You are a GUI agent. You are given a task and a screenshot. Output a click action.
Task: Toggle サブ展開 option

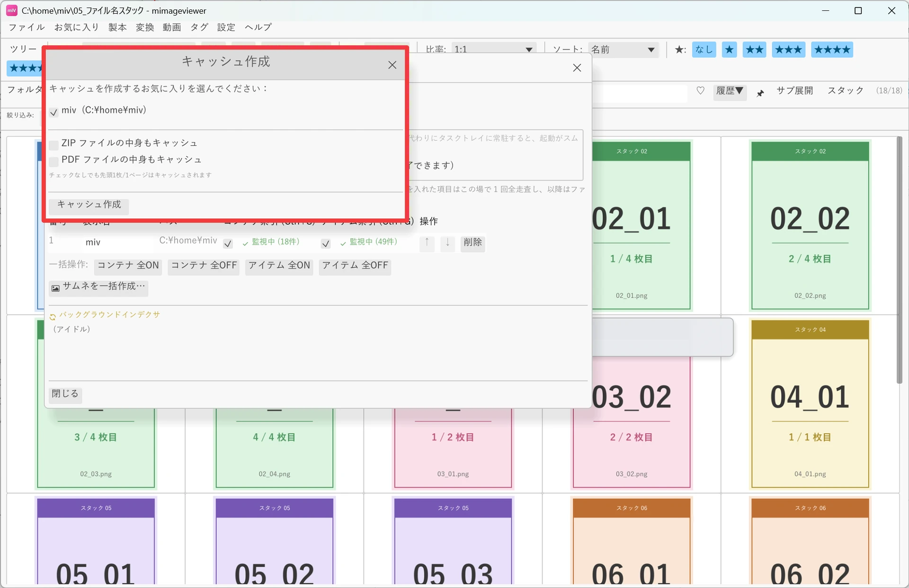click(794, 91)
